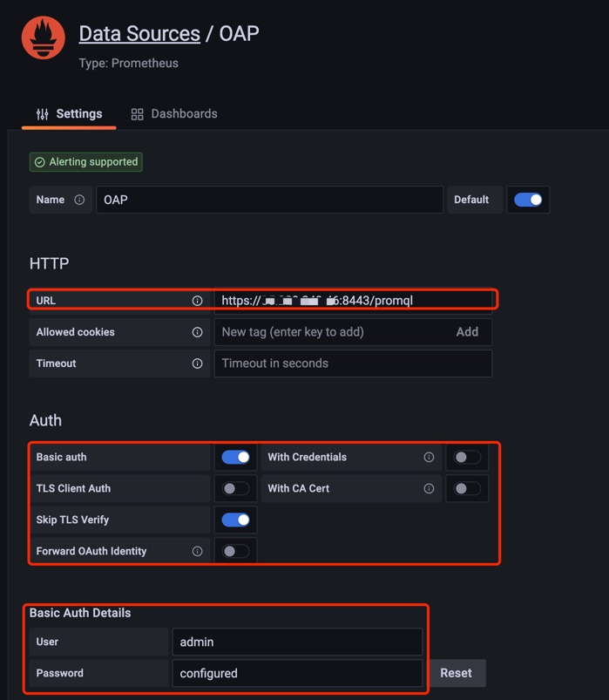Click the Type: Prometheus subtitle
This screenshot has height=700, width=609.
coord(128,63)
